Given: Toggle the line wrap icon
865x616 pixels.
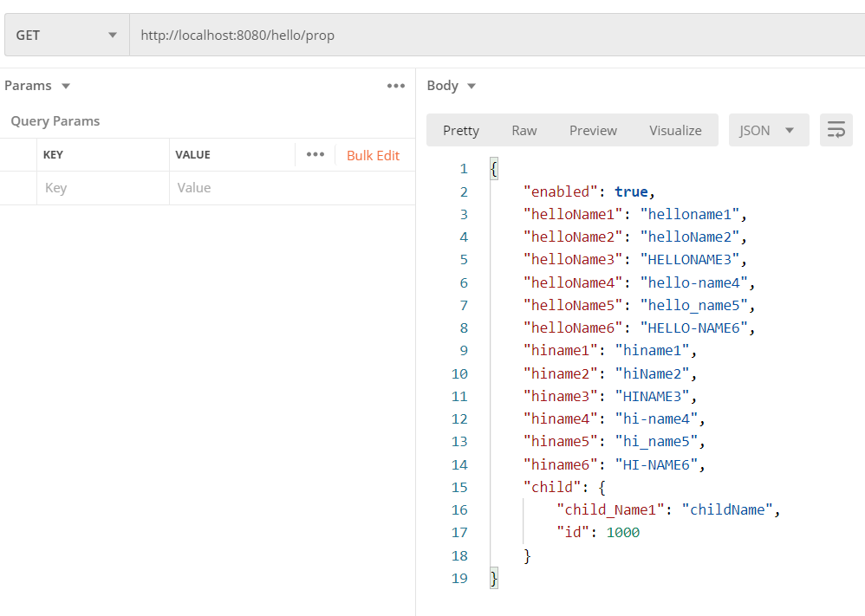Looking at the screenshot, I should point(836,131).
